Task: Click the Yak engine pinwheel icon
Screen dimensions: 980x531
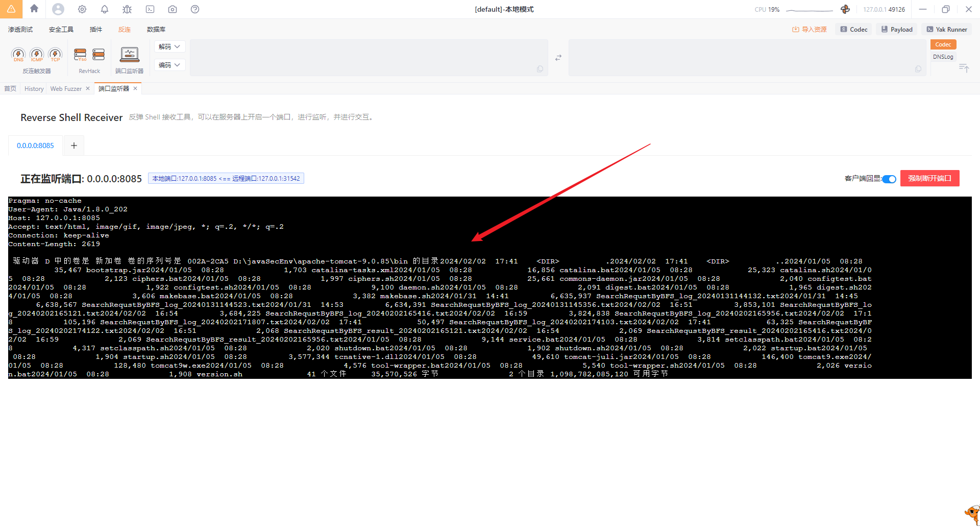Action: [x=845, y=9]
